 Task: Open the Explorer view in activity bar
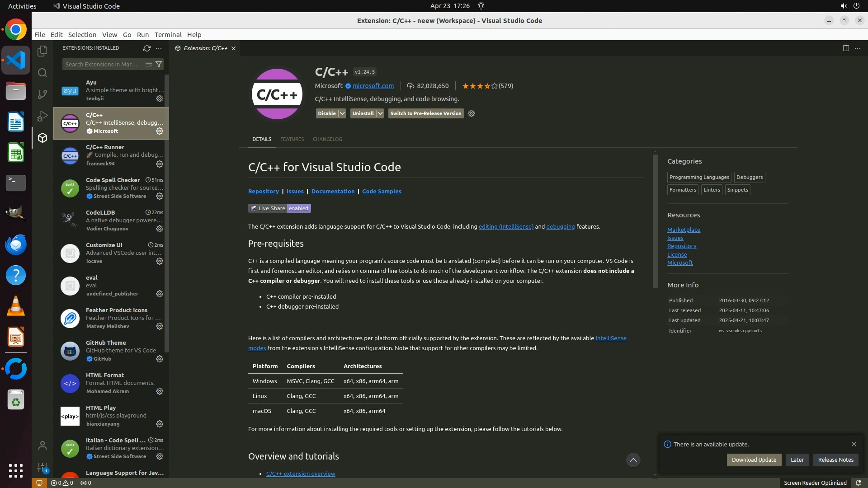coord(42,51)
